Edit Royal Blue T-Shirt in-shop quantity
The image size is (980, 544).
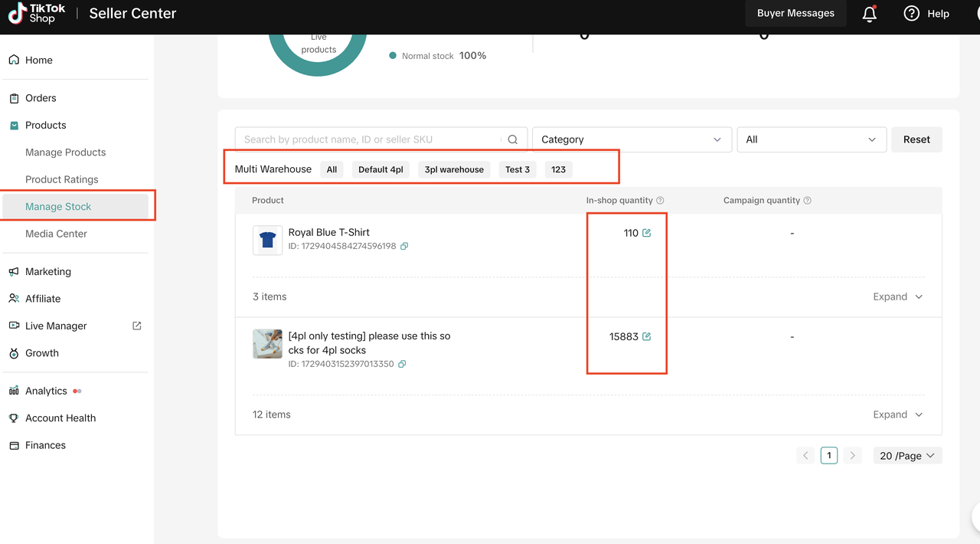(647, 233)
